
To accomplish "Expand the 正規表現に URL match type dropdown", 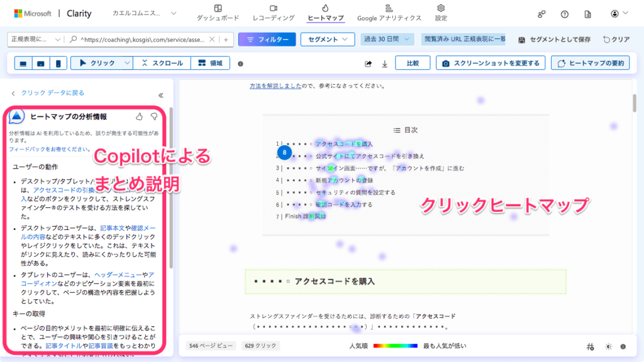I will pos(36,40).
